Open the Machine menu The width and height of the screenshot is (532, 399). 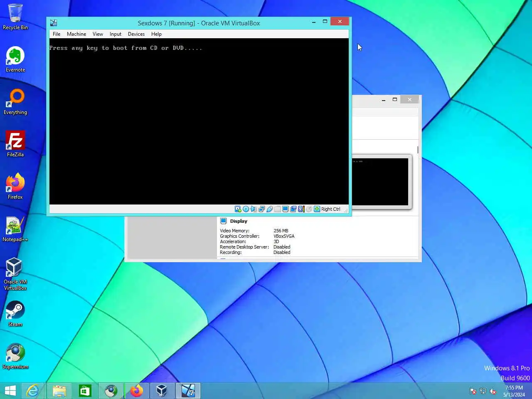pyautogui.click(x=76, y=34)
